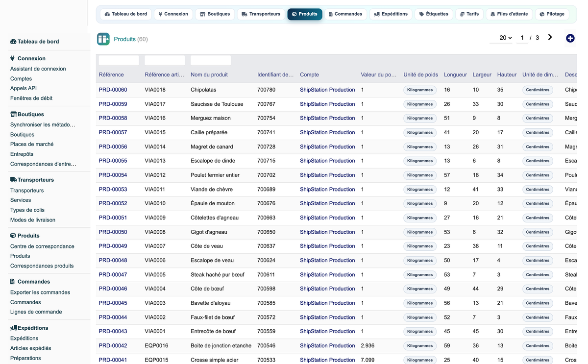Open product link PRD-00047
This screenshot has width=588, height=364.
coord(113,275)
